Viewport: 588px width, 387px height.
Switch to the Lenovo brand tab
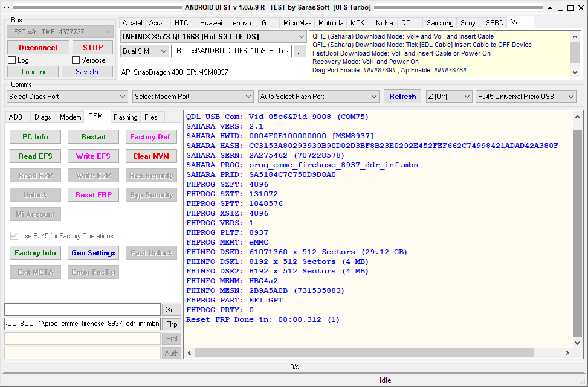point(240,23)
